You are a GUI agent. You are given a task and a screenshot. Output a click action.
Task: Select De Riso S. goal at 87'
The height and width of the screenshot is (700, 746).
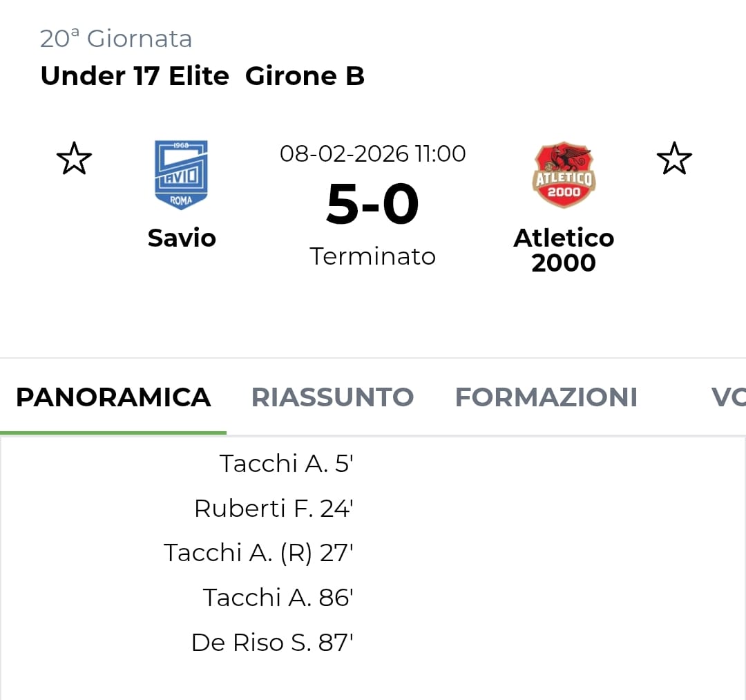tap(272, 643)
